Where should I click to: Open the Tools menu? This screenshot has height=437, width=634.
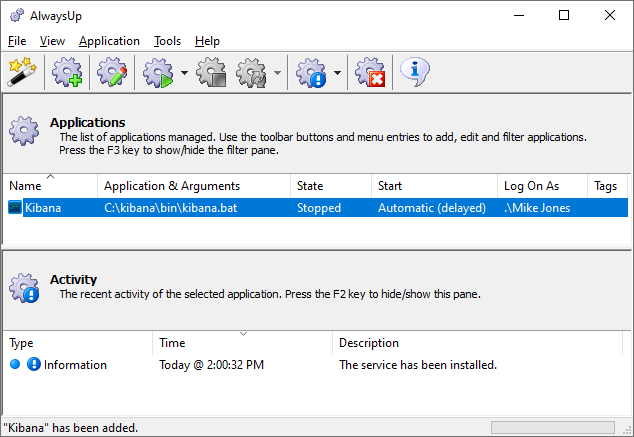167,41
